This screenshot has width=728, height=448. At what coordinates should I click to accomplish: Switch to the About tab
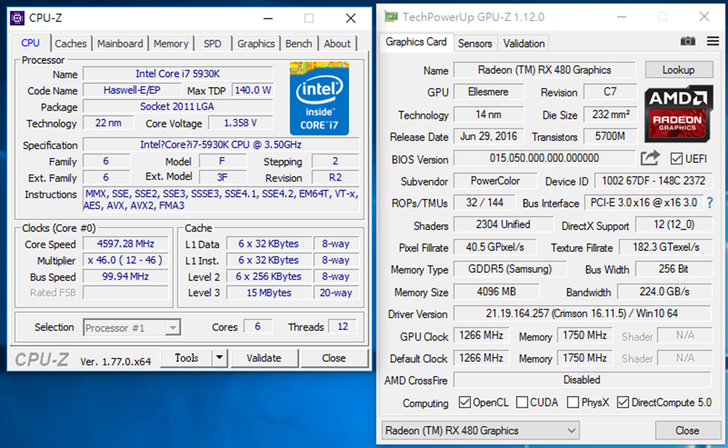(x=337, y=44)
